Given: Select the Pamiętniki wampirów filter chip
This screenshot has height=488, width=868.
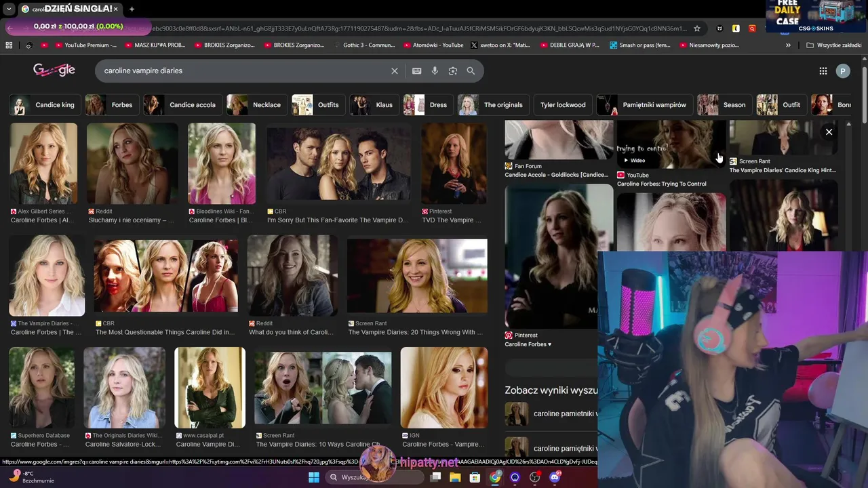Looking at the screenshot, I should tap(644, 105).
